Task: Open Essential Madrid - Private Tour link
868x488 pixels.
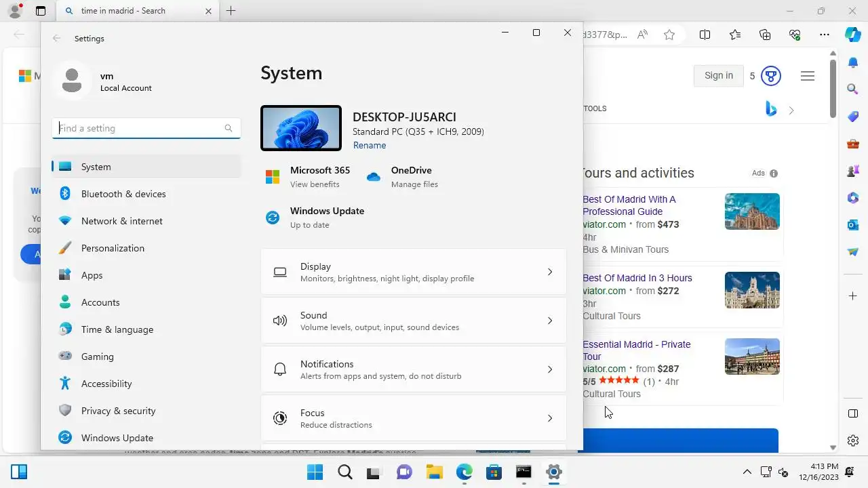Action: (637, 350)
